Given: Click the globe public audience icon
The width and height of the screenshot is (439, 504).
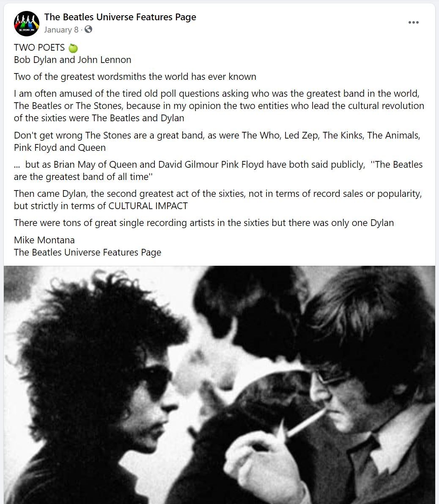Looking at the screenshot, I should [x=88, y=30].
